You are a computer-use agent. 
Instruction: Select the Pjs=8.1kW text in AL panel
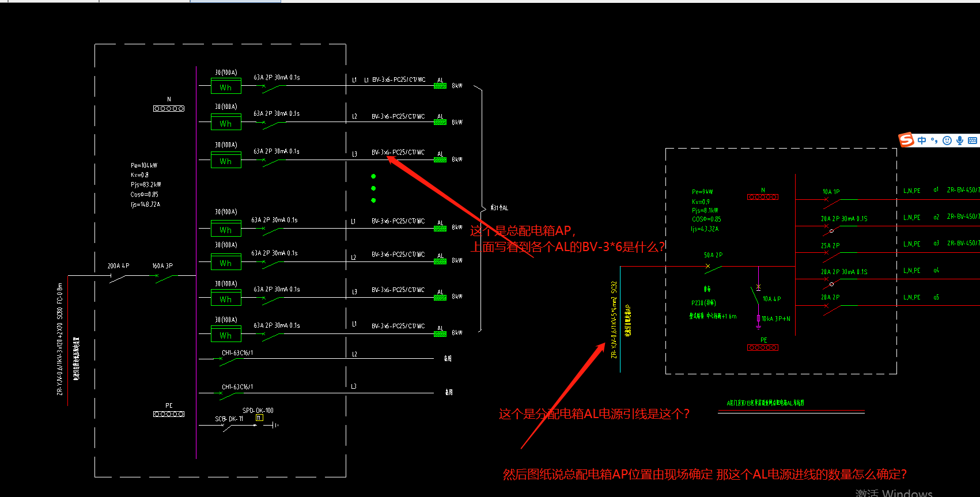click(705, 211)
